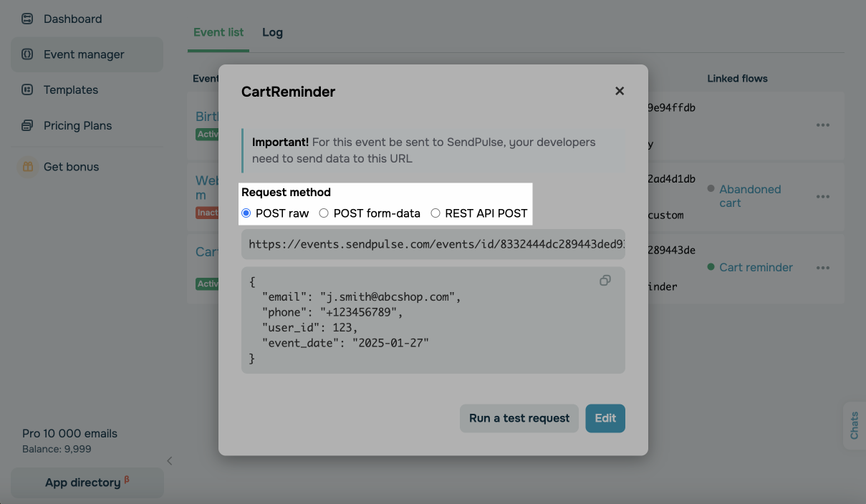Click the Get bonus gift icon
The width and height of the screenshot is (866, 504).
pos(27,167)
